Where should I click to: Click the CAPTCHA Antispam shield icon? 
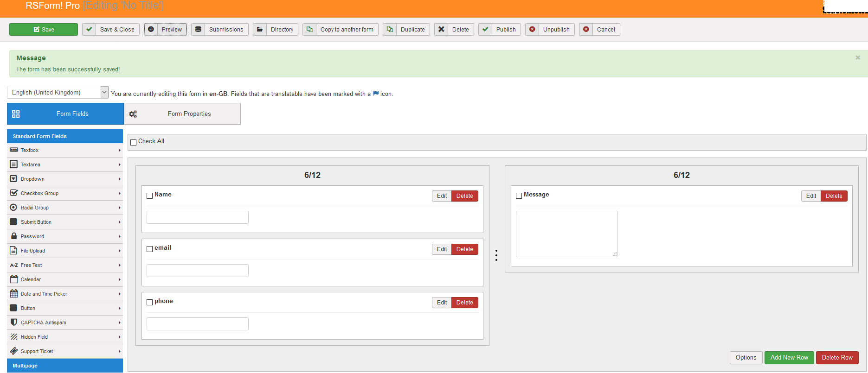(14, 322)
